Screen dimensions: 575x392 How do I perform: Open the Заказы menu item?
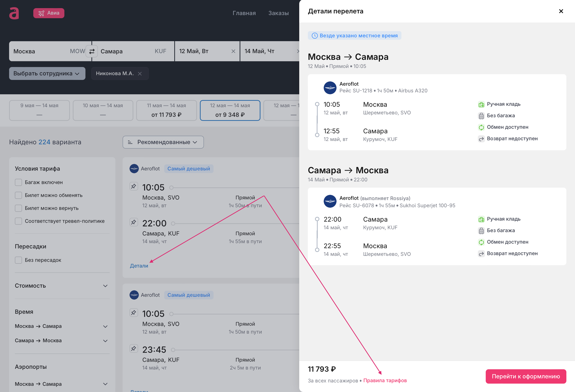[x=278, y=13]
